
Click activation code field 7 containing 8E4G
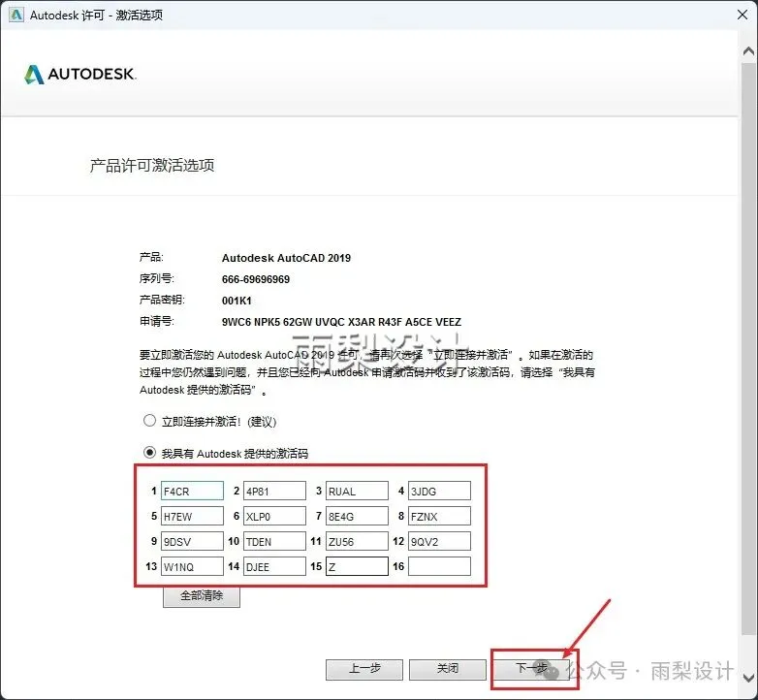357,516
